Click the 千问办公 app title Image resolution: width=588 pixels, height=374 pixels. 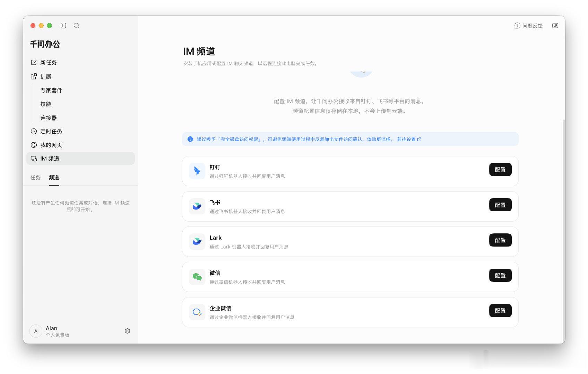(45, 44)
